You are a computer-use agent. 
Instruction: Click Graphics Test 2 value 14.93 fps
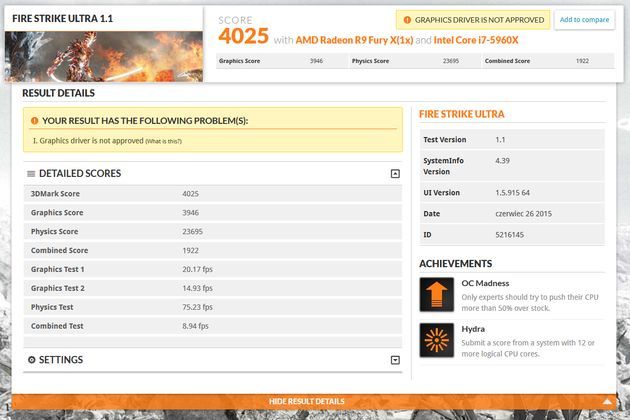click(197, 288)
